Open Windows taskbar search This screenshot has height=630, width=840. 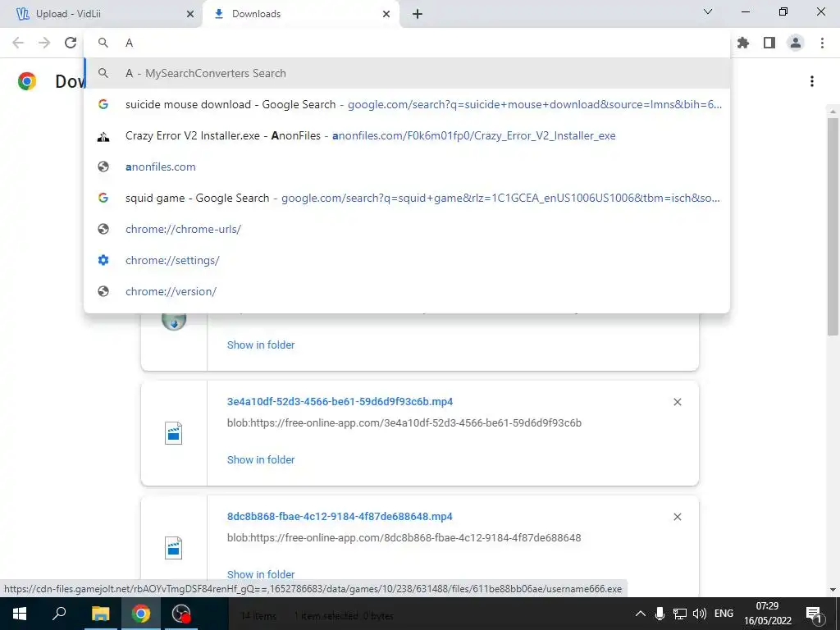pyautogui.click(x=59, y=614)
